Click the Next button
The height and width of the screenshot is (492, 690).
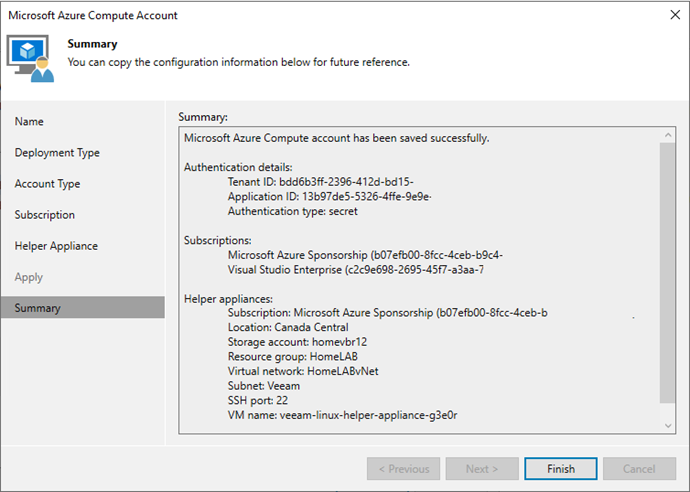tap(482, 469)
